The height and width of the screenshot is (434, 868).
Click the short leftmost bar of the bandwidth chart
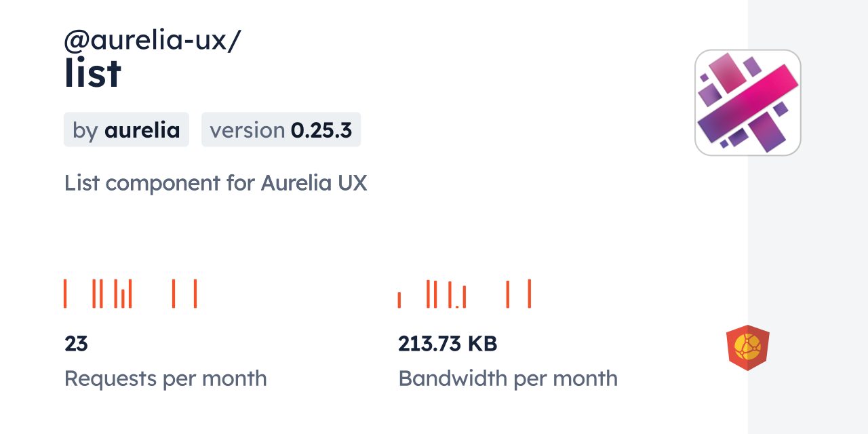399,300
